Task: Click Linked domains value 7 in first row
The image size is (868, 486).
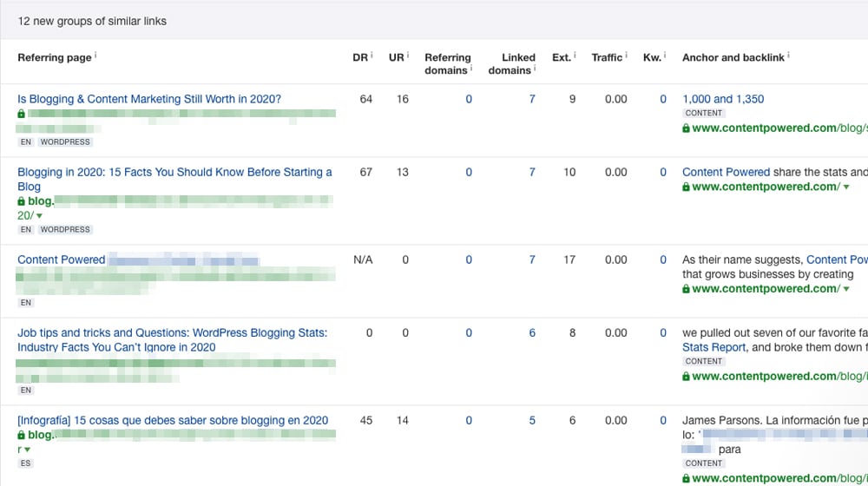Action: pyautogui.click(x=532, y=99)
